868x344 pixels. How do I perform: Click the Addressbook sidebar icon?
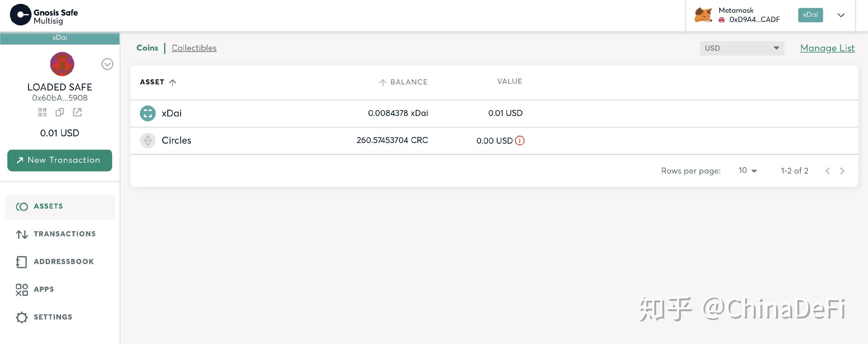pyautogui.click(x=21, y=261)
